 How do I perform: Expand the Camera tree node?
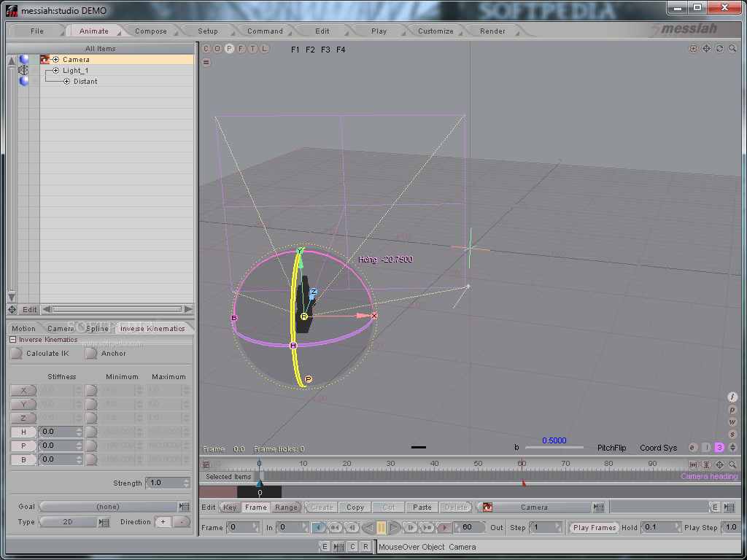[55, 60]
